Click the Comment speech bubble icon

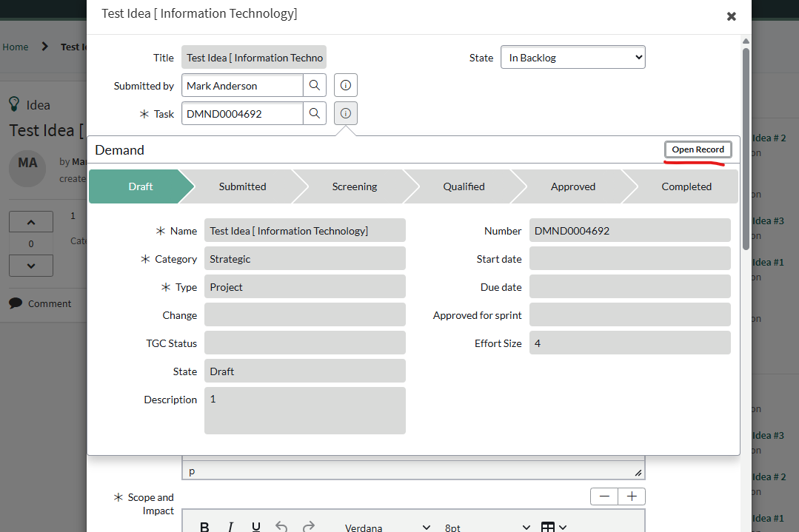[x=16, y=303]
